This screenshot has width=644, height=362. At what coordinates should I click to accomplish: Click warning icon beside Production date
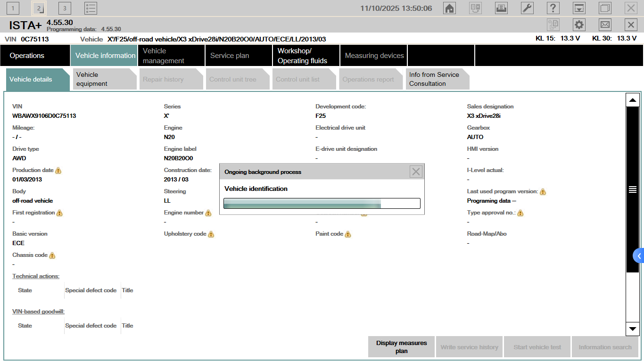point(58,171)
